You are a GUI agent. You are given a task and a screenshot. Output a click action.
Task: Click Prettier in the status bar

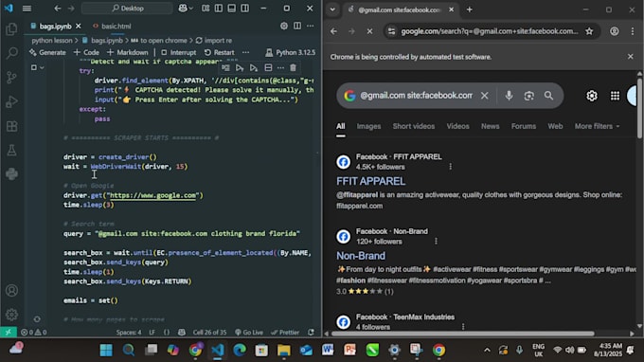(x=285, y=332)
